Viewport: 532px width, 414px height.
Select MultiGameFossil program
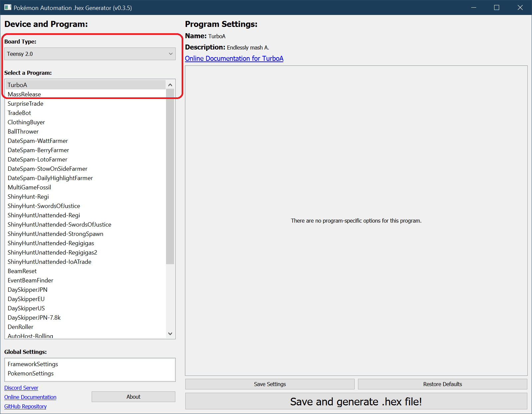point(85,187)
